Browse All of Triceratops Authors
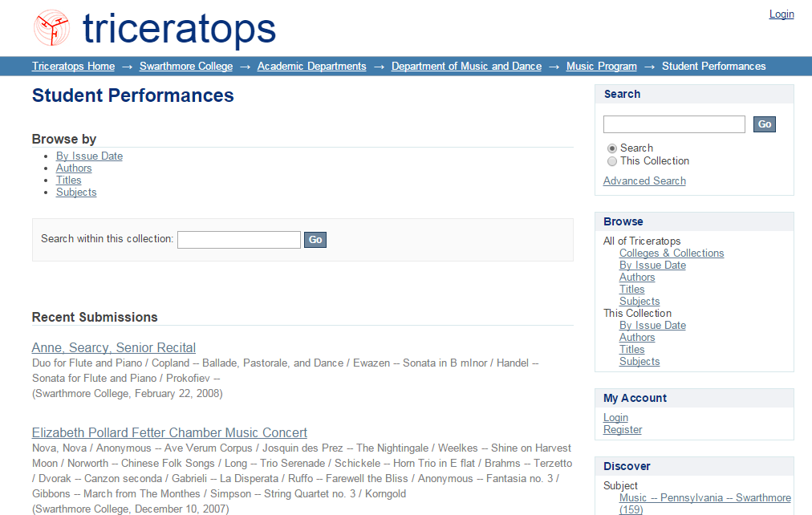812x515 pixels. (x=637, y=278)
